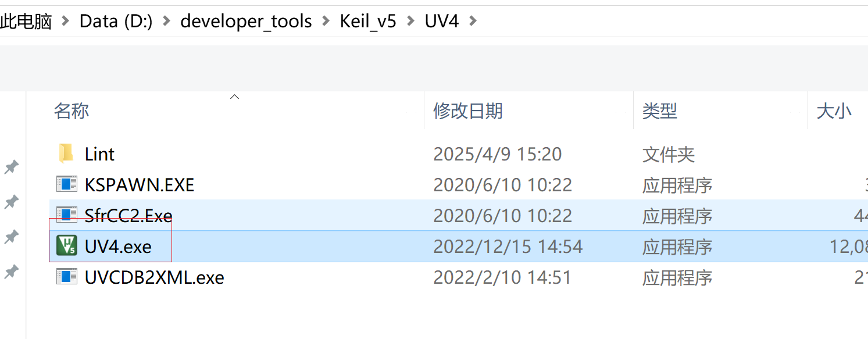Select the KSPAWN.EXE application icon

(x=67, y=184)
